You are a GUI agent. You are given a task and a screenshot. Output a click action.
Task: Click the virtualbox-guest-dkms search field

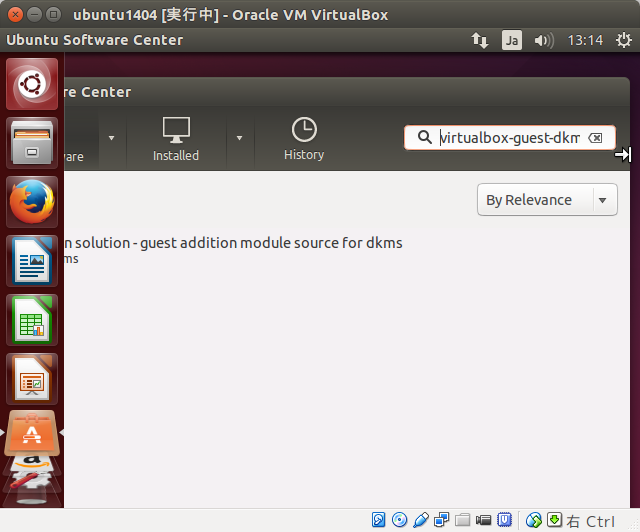pos(509,138)
